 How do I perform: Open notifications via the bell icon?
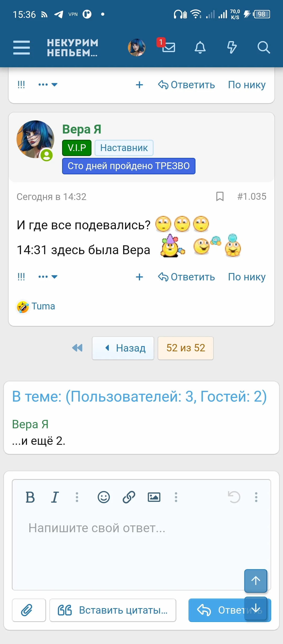(200, 47)
